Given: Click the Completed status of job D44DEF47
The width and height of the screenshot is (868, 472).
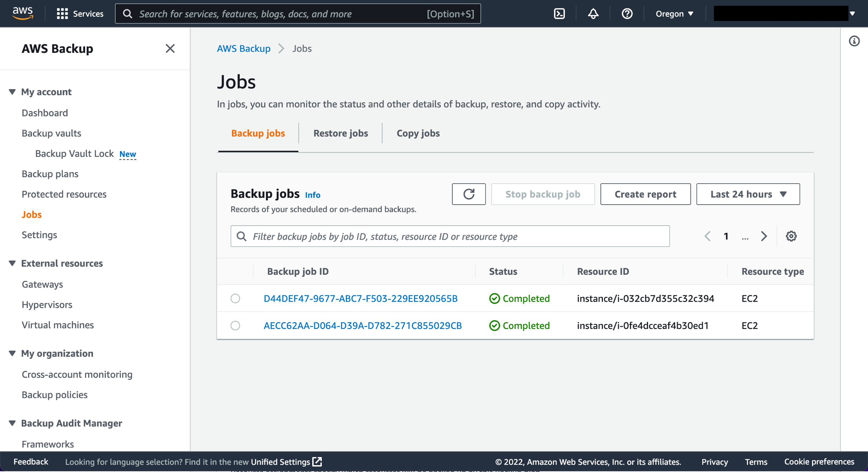Looking at the screenshot, I should 519,298.
